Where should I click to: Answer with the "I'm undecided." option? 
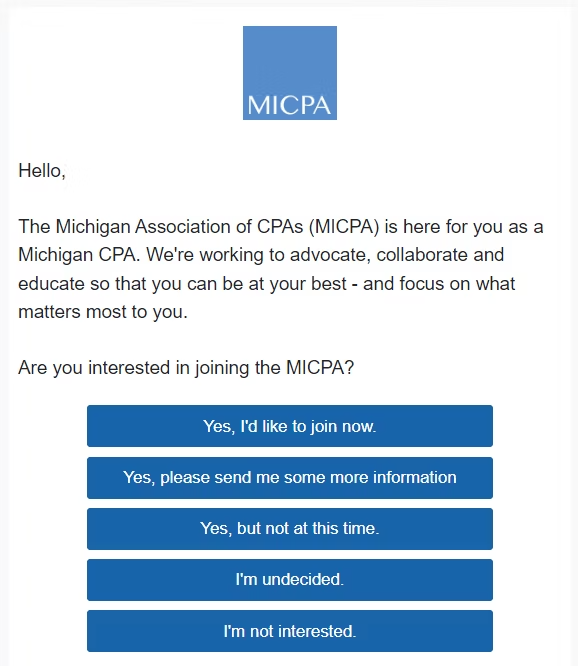coord(290,580)
